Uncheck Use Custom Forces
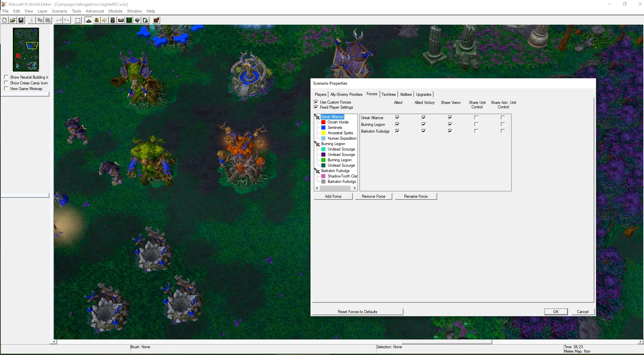This screenshot has width=644, height=355. coord(316,102)
